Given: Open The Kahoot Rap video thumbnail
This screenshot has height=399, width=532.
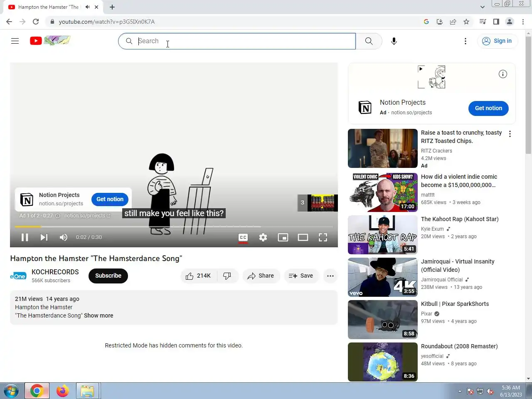Looking at the screenshot, I should 383,235.
